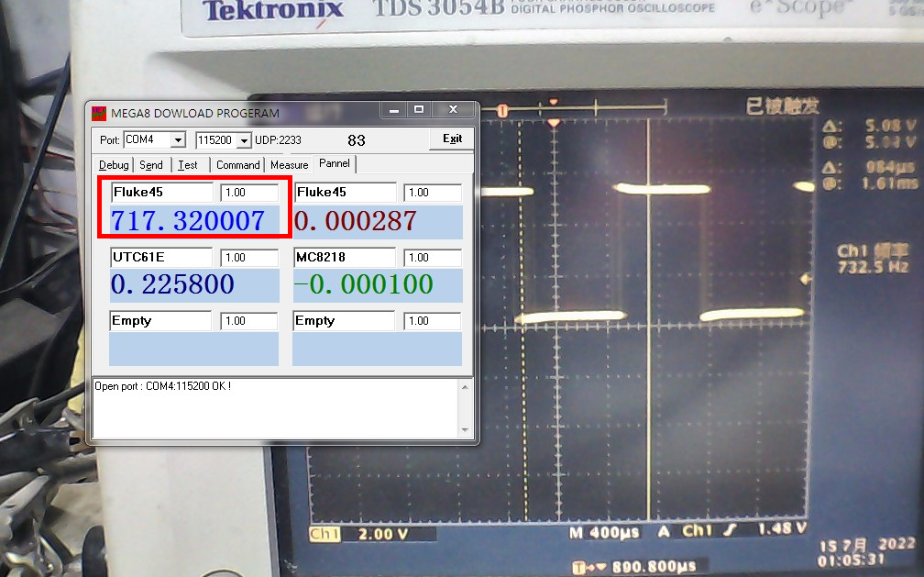
Task: Expand the COM4 port dropdown
Action: [178, 140]
